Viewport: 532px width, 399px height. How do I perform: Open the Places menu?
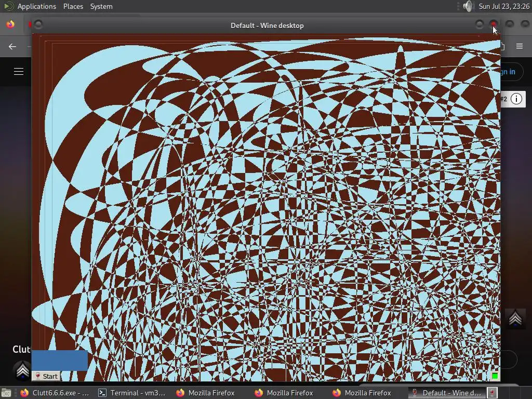pos(73,6)
